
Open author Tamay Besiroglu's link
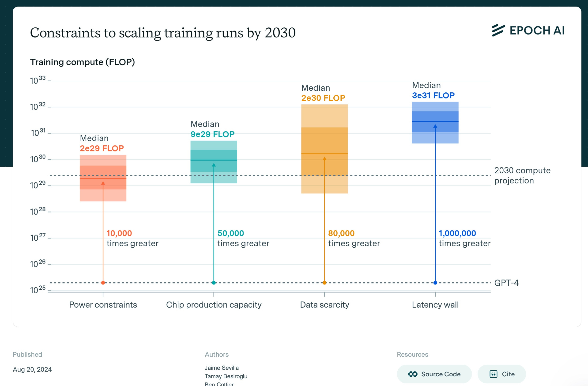(x=226, y=376)
